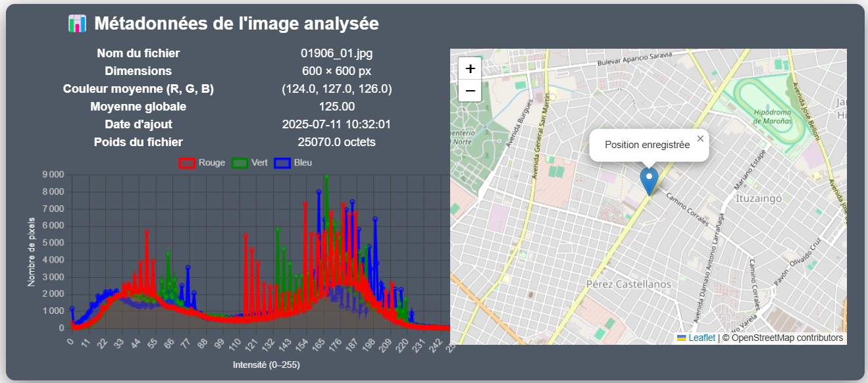This screenshot has width=868, height=383.
Task: Click 'Bulevar Aparicio Saravia' street label on map
Action: click(635, 58)
